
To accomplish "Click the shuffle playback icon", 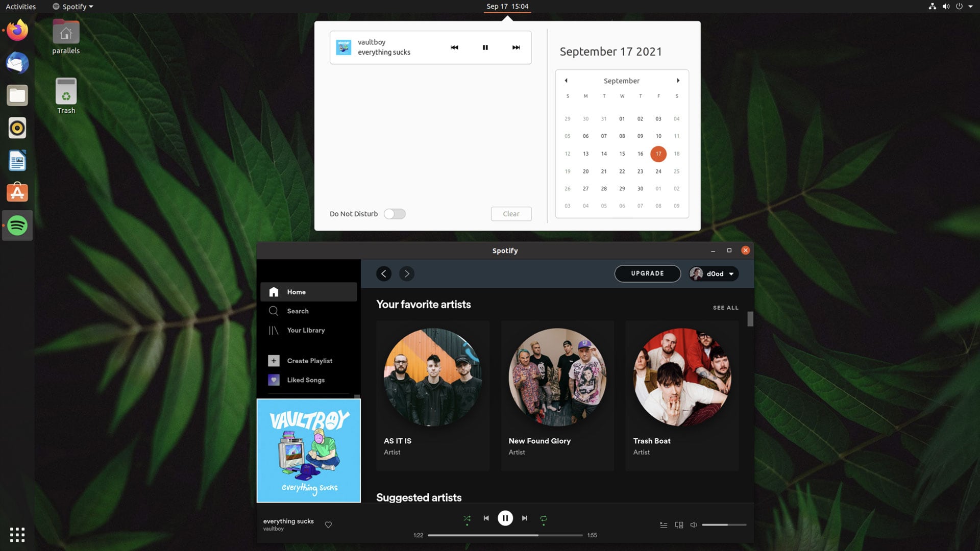I will coord(466,518).
